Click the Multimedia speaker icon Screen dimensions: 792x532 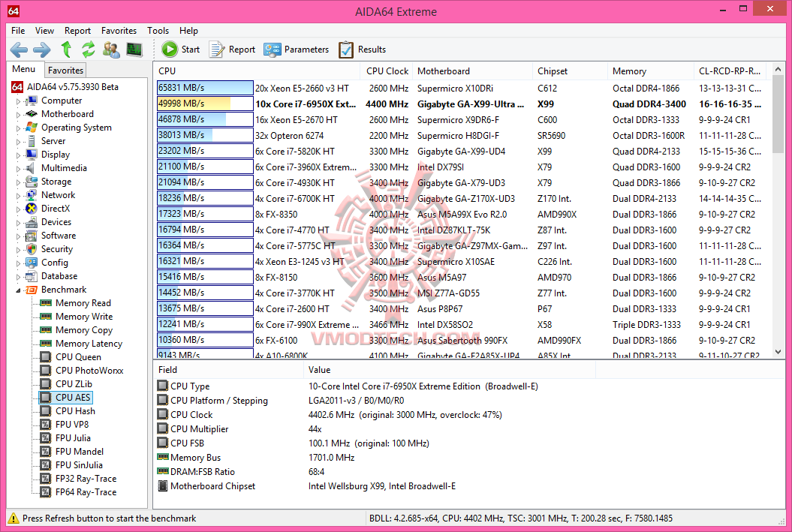(32, 168)
